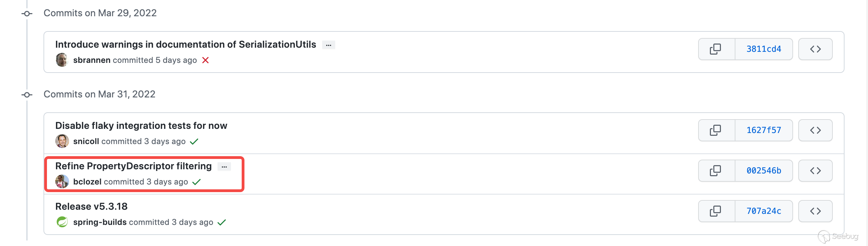Copy full SHA for commit 3811cd4

click(x=716, y=49)
